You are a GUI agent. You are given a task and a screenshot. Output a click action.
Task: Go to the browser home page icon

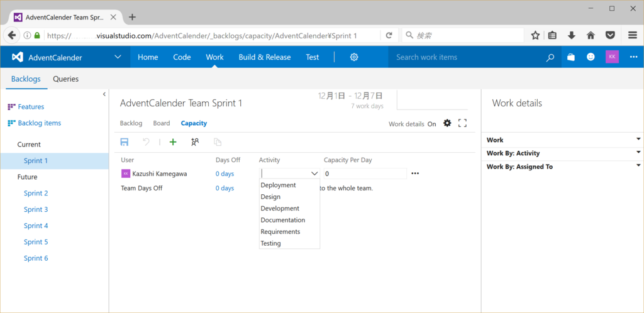pos(591,35)
